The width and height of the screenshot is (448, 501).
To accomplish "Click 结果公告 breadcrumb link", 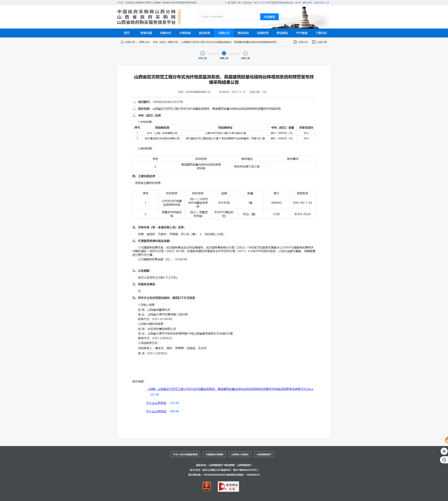I will point(144,42).
